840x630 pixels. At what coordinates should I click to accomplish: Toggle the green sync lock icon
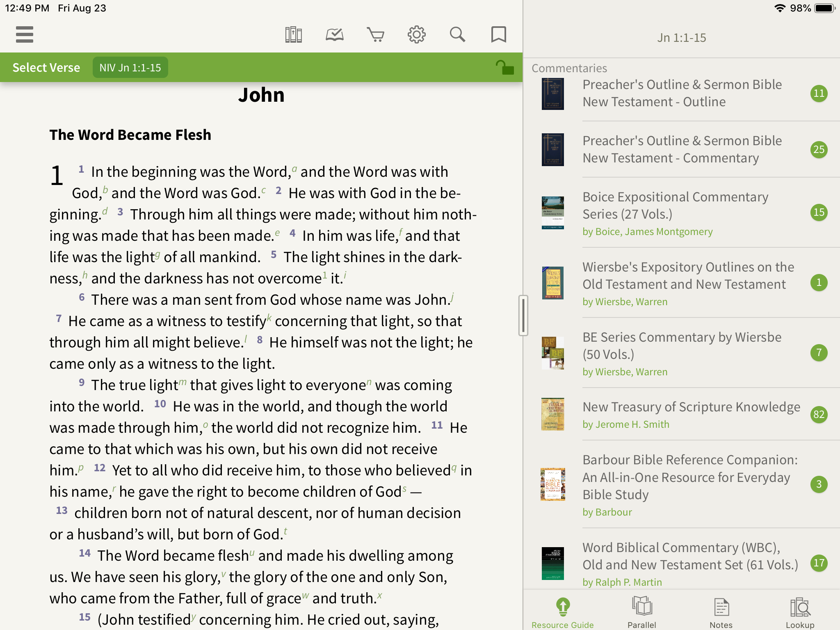(x=504, y=67)
